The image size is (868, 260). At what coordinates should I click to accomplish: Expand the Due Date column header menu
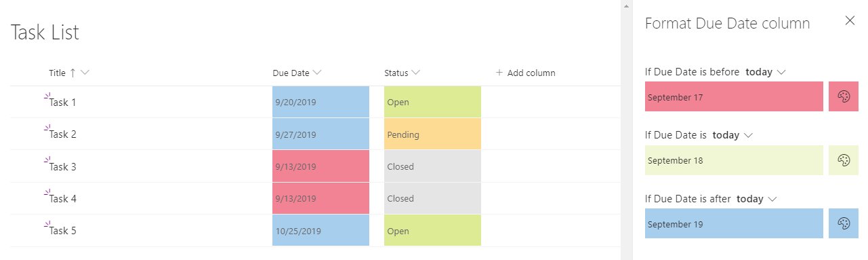click(317, 73)
